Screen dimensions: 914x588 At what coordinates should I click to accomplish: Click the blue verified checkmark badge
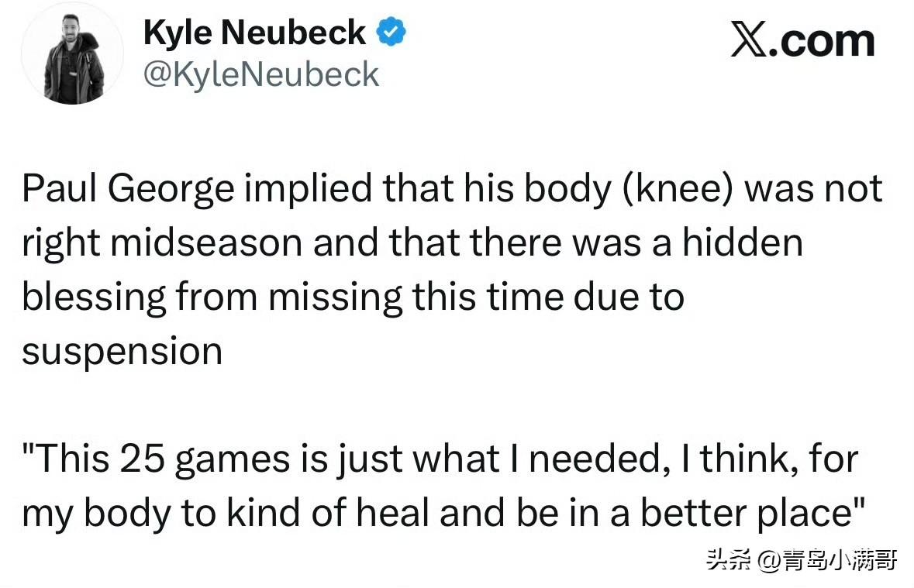click(x=391, y=33)
